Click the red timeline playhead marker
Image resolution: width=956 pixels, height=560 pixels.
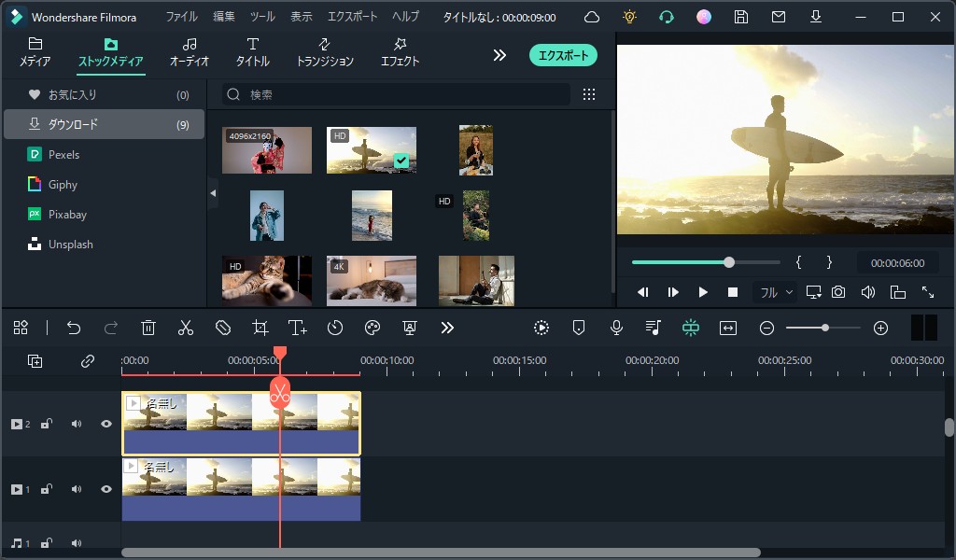pos(280,354)
